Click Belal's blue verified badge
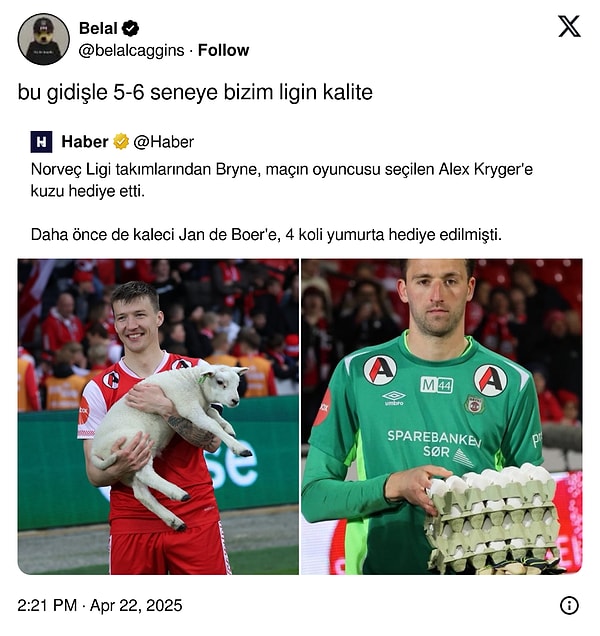 pos(130,28)
